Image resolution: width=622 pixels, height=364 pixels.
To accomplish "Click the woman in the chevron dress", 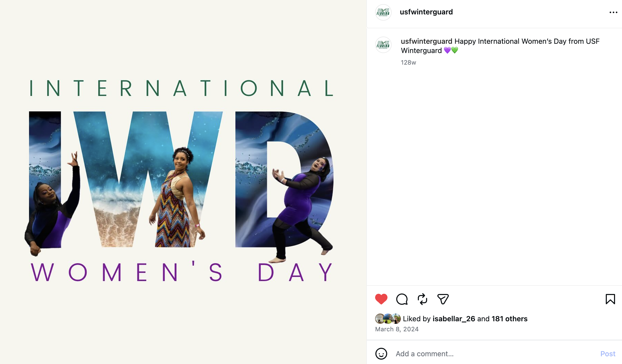I will [178, 198].
